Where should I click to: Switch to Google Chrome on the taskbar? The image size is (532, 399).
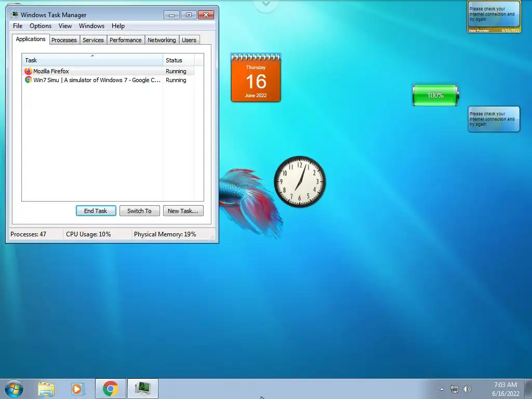(110, 389)
